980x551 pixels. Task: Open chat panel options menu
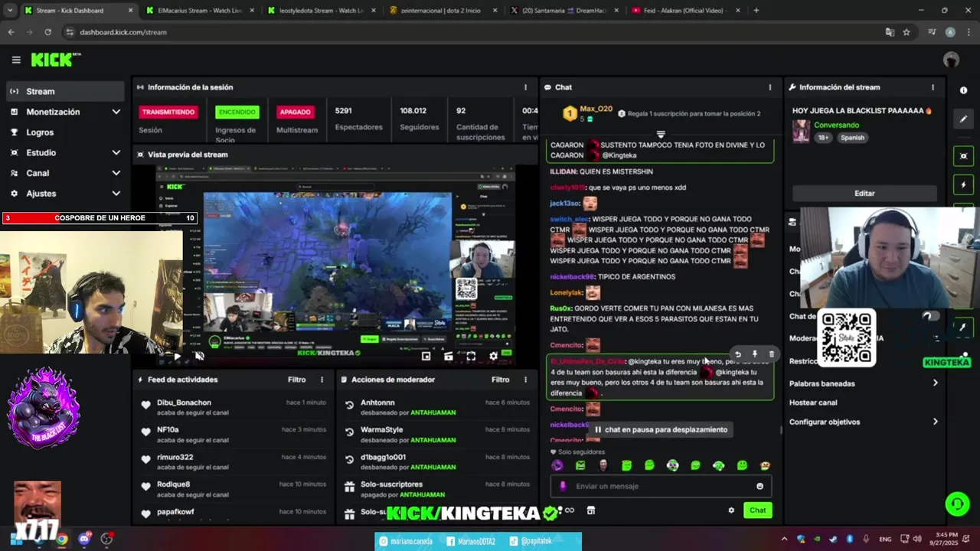[x=770, y=87]
